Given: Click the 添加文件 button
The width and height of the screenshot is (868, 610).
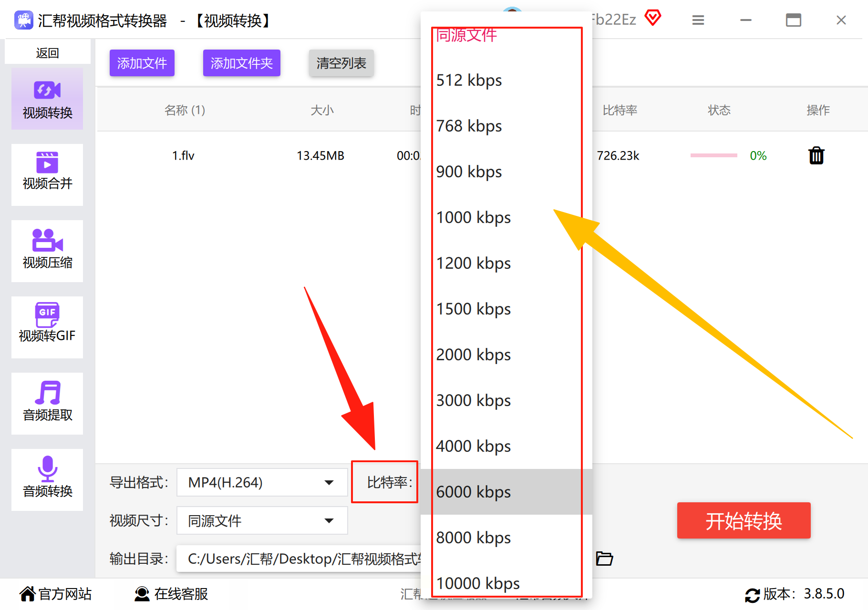Looking at the screenshot, I should pyautogui.click(x=142, y=63).
